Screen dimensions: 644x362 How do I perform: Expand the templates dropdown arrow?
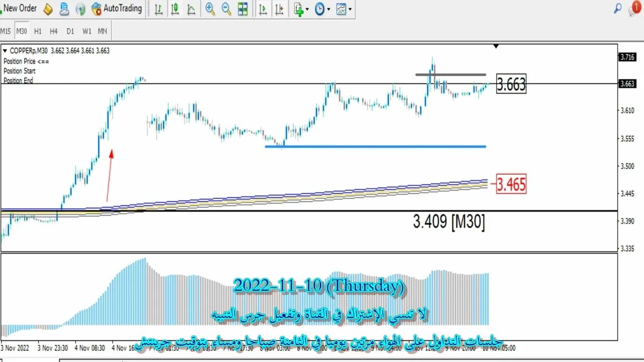350,9
